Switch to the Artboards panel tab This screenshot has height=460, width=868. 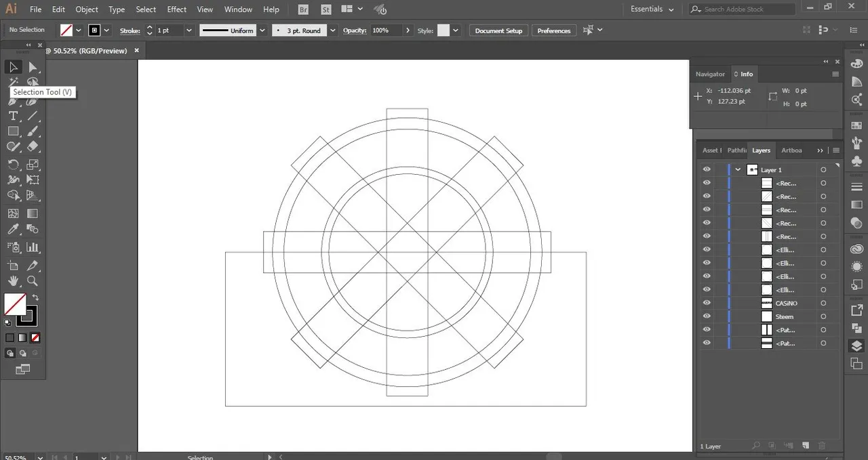791,150
